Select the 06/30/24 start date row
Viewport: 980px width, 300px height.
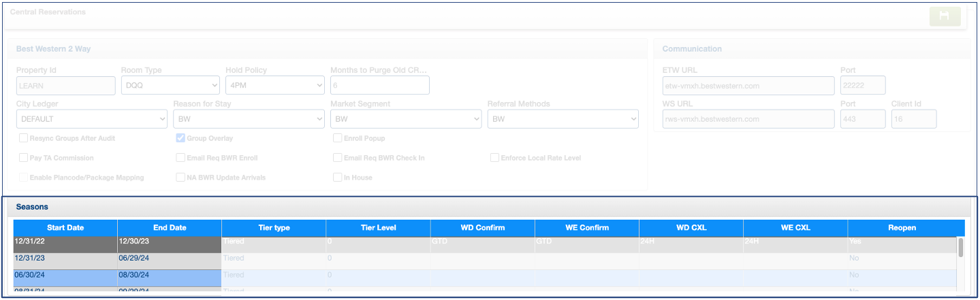65,276
